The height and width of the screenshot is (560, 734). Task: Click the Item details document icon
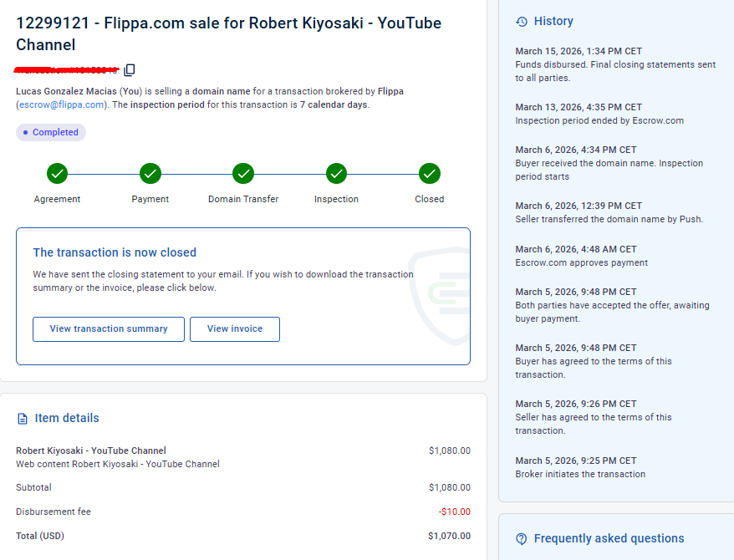(x=23, y=418)
